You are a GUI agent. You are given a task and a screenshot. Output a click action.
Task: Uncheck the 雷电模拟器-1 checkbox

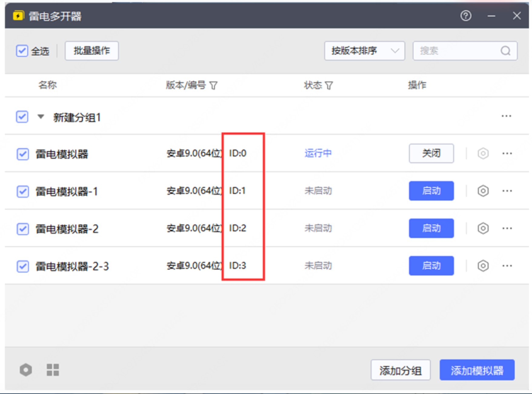23,192
